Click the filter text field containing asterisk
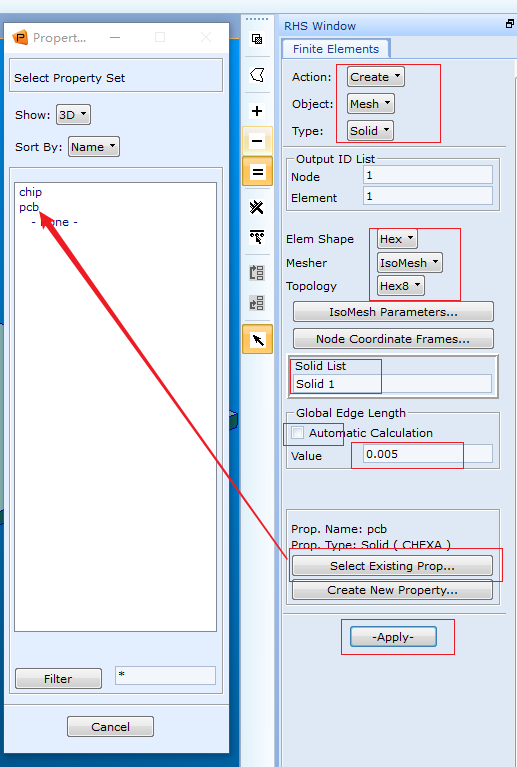The width and height of the screenshot is (517, 767). pos(165,676)
